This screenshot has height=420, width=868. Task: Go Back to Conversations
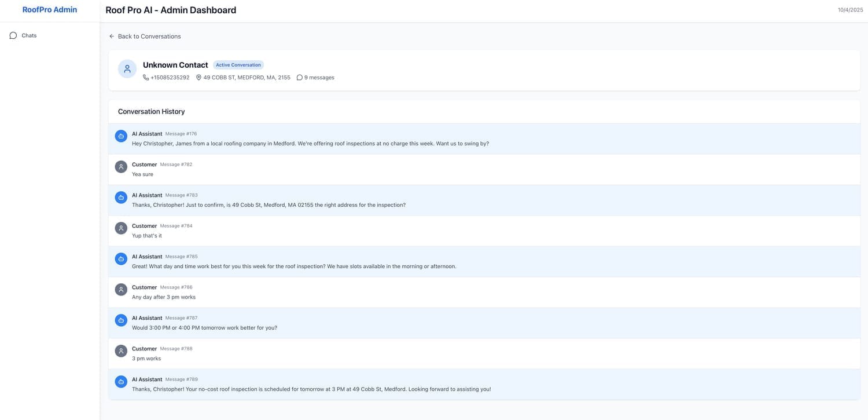tap(149, 36)
